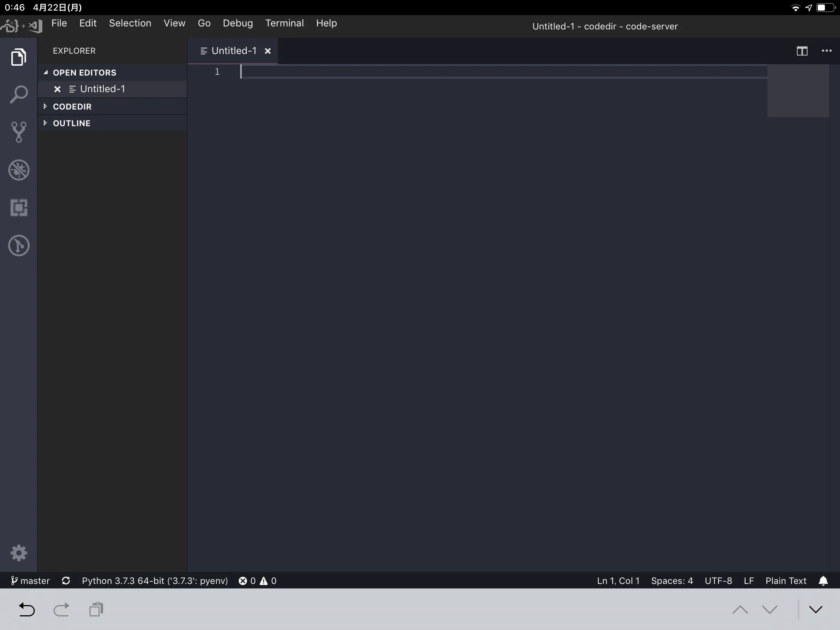Close the Untitled-1 editor tab
Viewport: 840px width, 630px height.
[x=268, y=51]
